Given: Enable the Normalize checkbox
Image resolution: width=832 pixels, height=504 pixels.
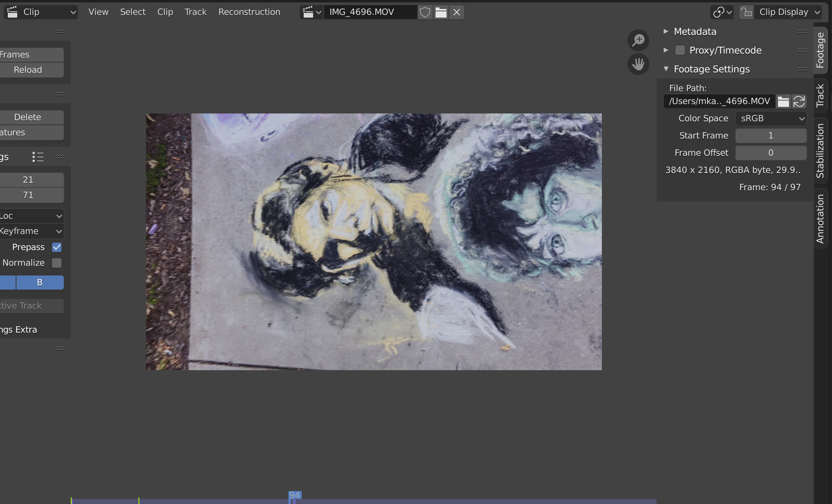Looking at the screenshot, I should 57,263.
